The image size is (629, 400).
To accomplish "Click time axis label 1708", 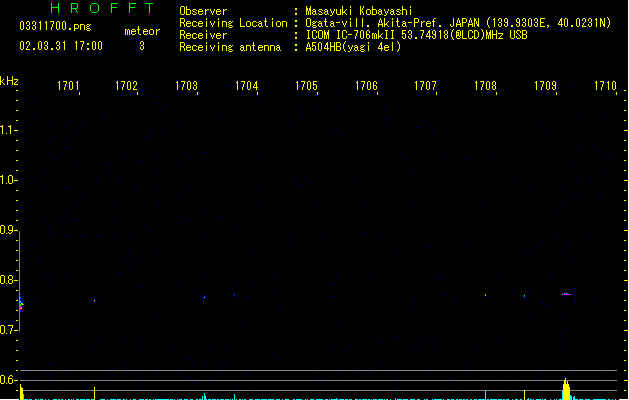I will coord(485,86).
